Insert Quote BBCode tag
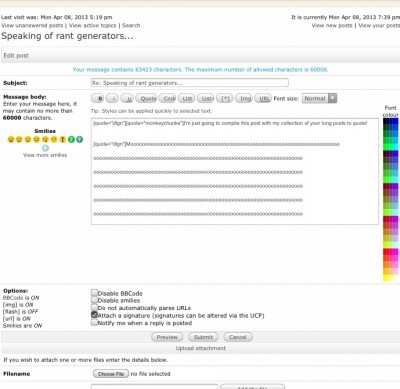This screenshot has width=400, height=389. click(146, 99)
